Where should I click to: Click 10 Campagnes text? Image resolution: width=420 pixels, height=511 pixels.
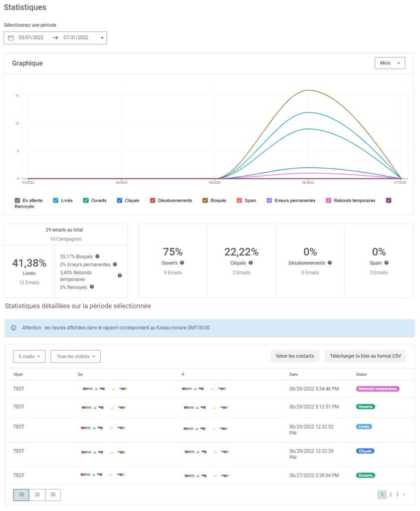click(65, 239)
